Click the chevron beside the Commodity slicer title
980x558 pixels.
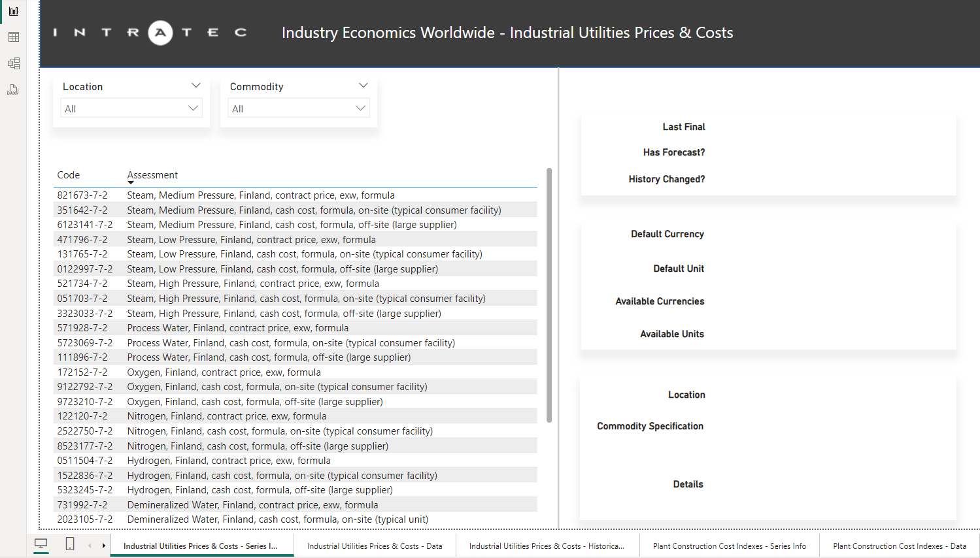pyautogui.click(x=363, y=86)
